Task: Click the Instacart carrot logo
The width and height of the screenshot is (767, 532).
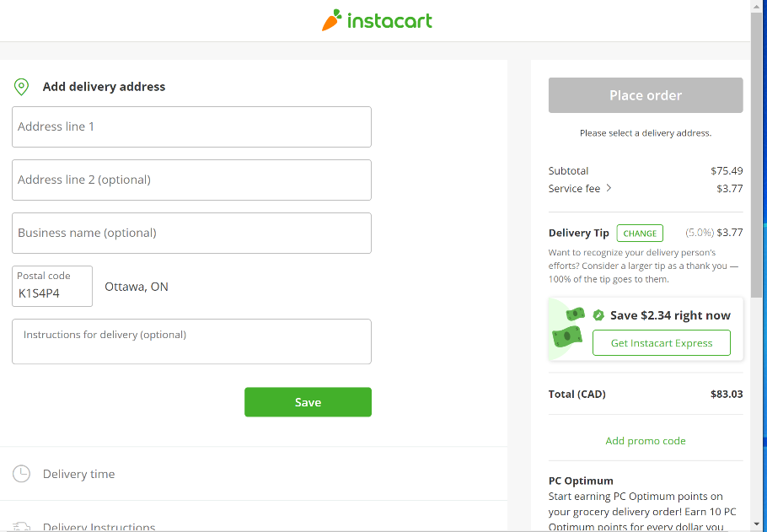Action: point(330,20)
